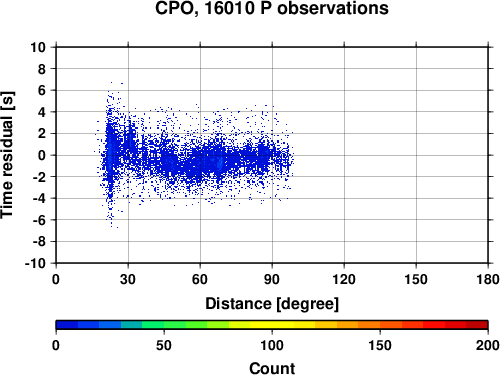Click the y-axis tick label "10"
The width and height of the screenshot is (500, 375).
tap(38, 47)
